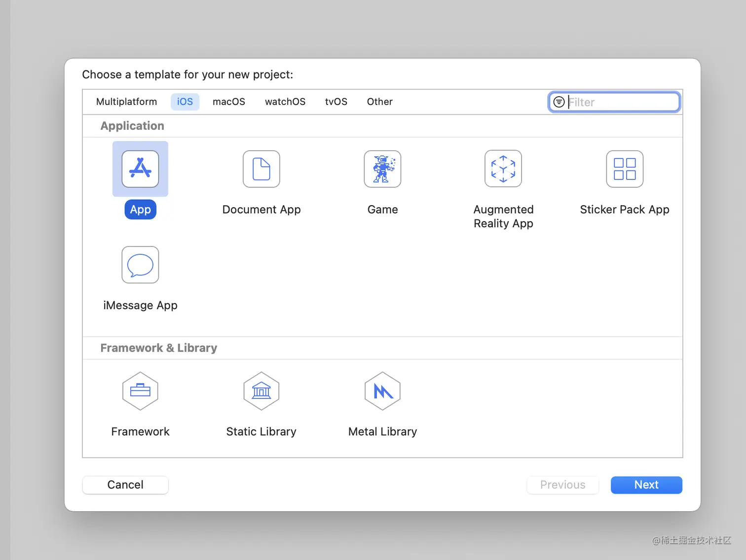This screenshot has height=560, width=746.
Task: Open the macOS platform tab
Action: click(229, 102)
